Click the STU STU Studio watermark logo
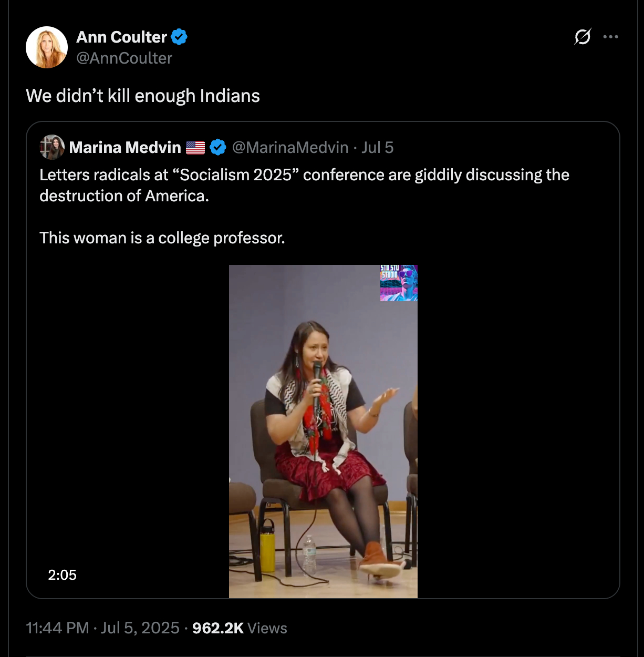The width and height of the screenshot is (644, 657). (399, 283)
